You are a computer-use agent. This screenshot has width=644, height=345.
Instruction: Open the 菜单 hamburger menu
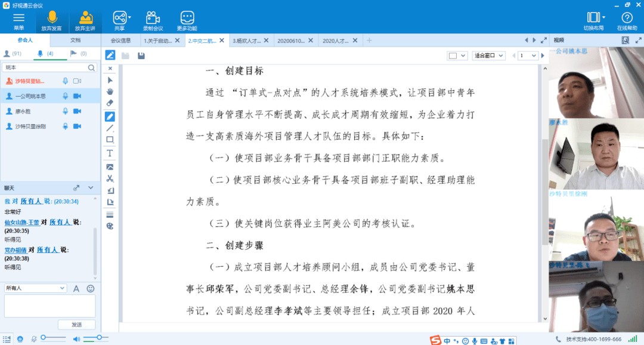tap(18, 21)
